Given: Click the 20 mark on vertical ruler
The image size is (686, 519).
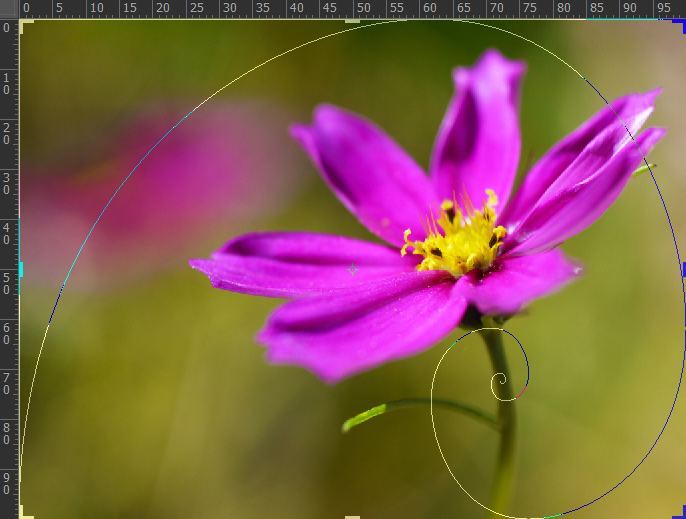Looking at the screenshot, I should point(9,133).
